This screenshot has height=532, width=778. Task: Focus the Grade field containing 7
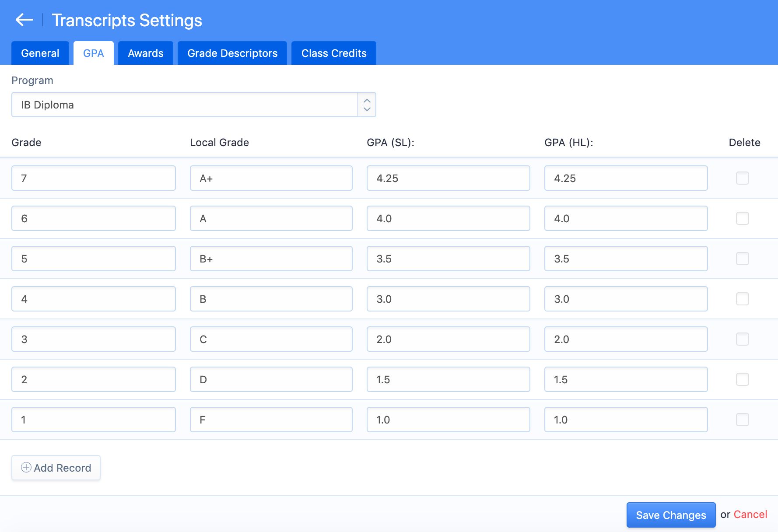pyautogui.click(x=94, y=178)
